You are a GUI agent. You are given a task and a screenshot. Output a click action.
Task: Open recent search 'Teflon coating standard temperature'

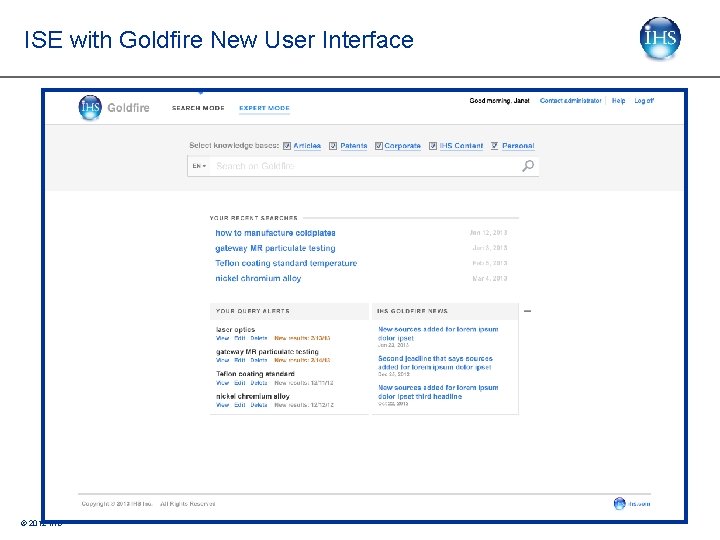tap(286, 263)
